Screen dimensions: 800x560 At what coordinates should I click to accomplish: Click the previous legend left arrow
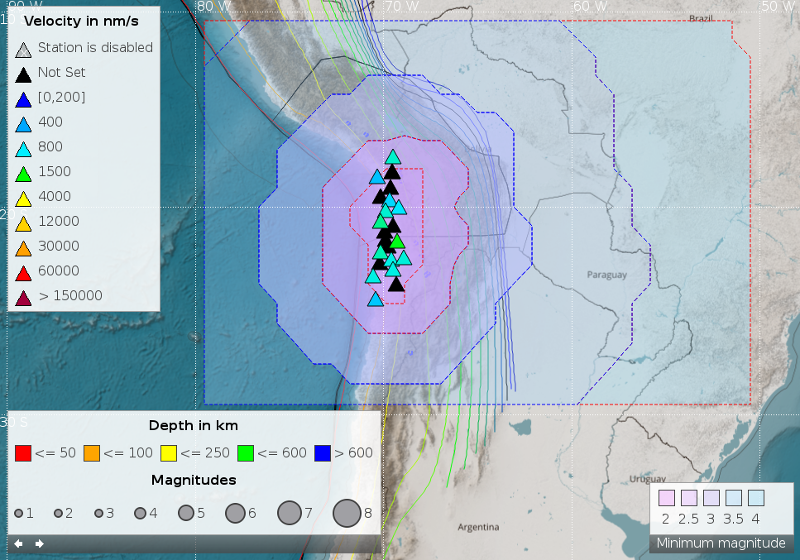tap(18, 544)
